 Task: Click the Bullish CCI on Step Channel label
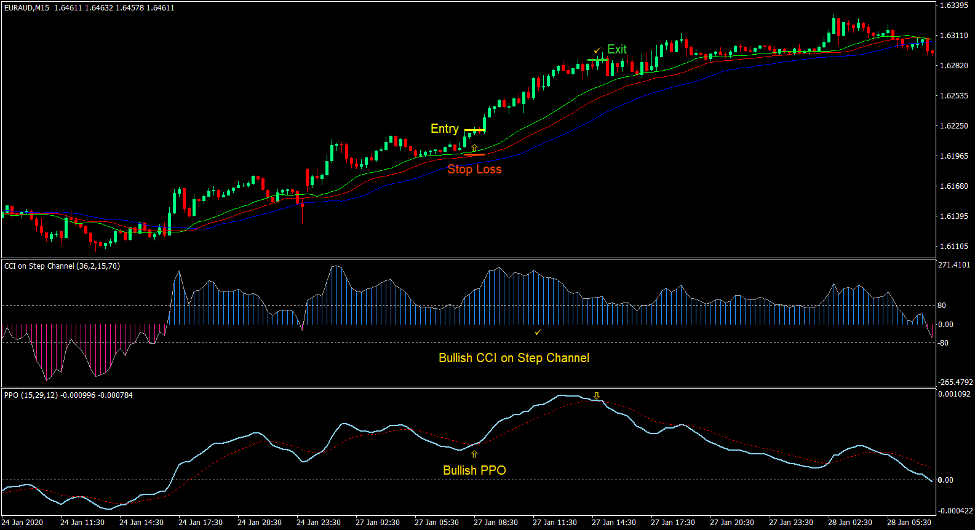[x=514, y=358]
